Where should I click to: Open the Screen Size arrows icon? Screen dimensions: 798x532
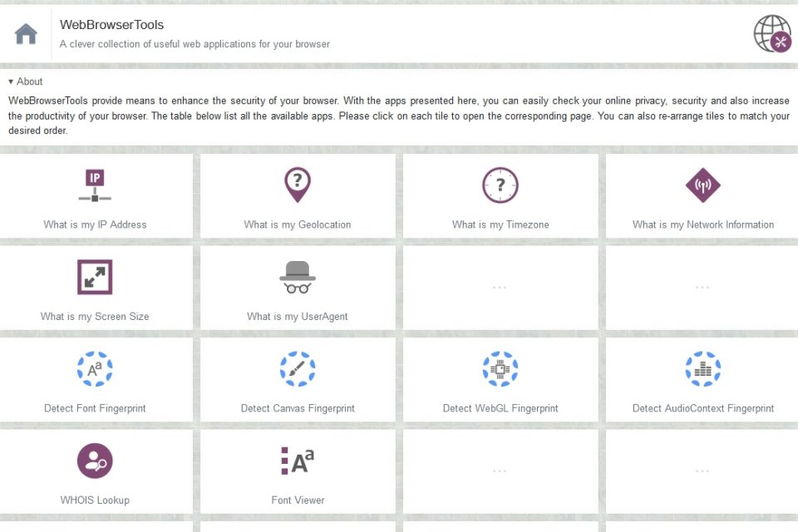(95, 277)
